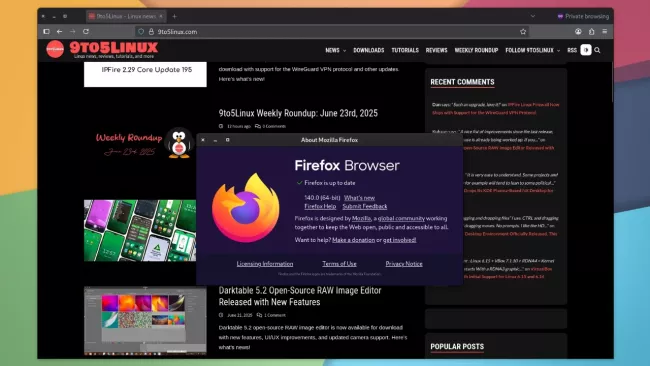Image resolution: width=650 pixels, height=366 pixels.
Task: Click the Private browsing indicator
Action: coord(583,16)
